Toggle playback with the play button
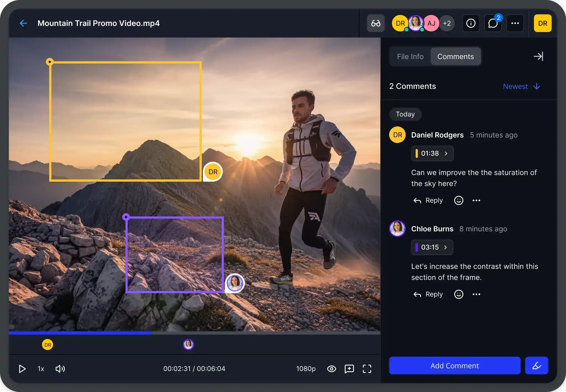Screen dimensions: 566x392 (22, 369)
